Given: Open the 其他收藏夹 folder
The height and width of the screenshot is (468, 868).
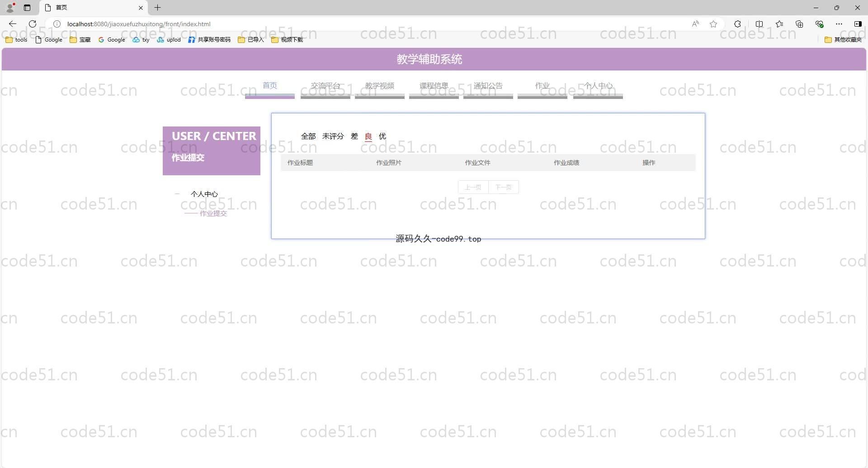Looking at the screenshot, I should coord(843,40).
